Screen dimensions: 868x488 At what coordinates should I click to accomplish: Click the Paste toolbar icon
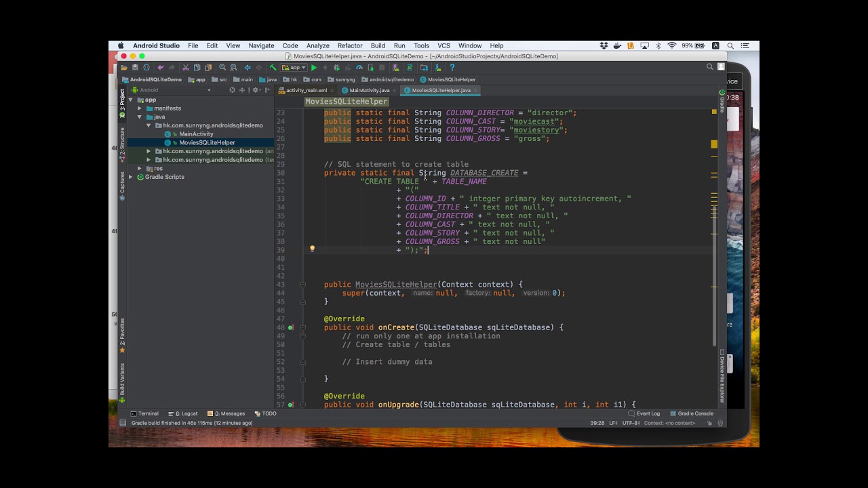coord(208,68)
